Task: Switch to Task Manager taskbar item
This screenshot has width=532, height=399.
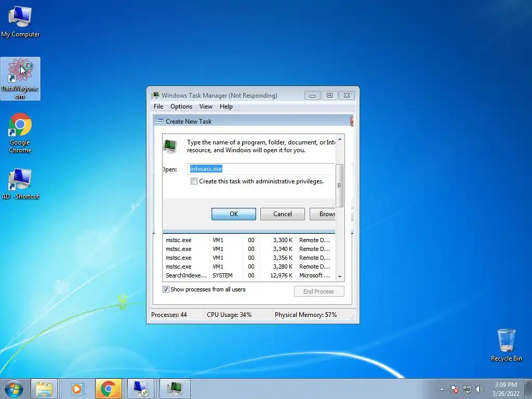Action: click(x=175, y=389)
